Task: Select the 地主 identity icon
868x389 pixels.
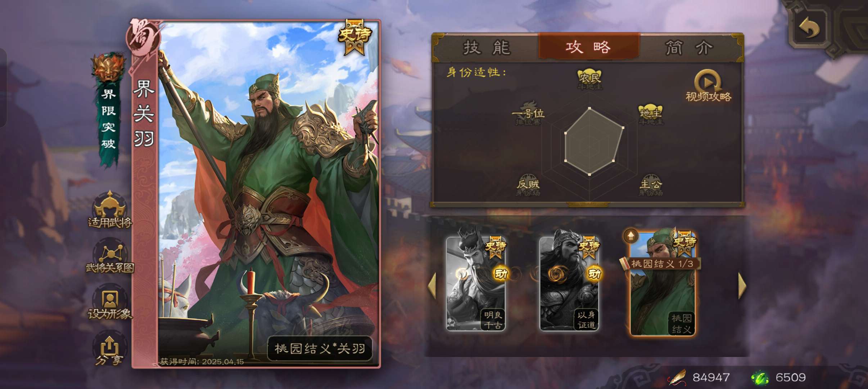Action: [650, 115]
